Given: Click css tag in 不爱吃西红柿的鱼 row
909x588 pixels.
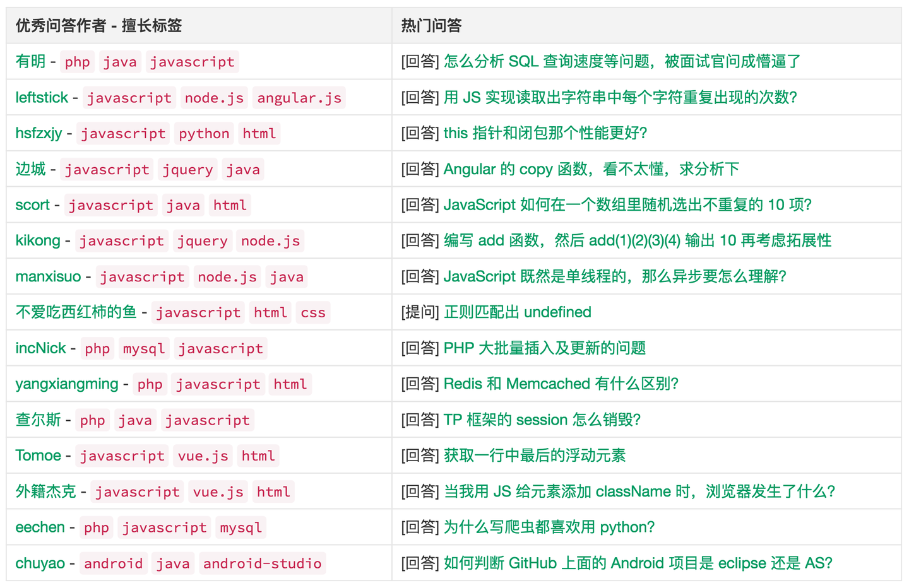Looking at the screenshot, I should coord(313,313).
